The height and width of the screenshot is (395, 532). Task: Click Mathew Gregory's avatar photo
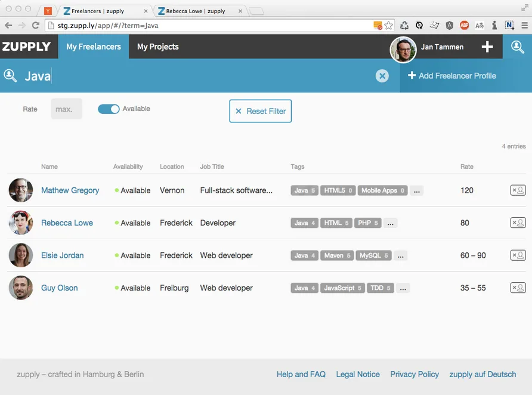coord(21,190)
